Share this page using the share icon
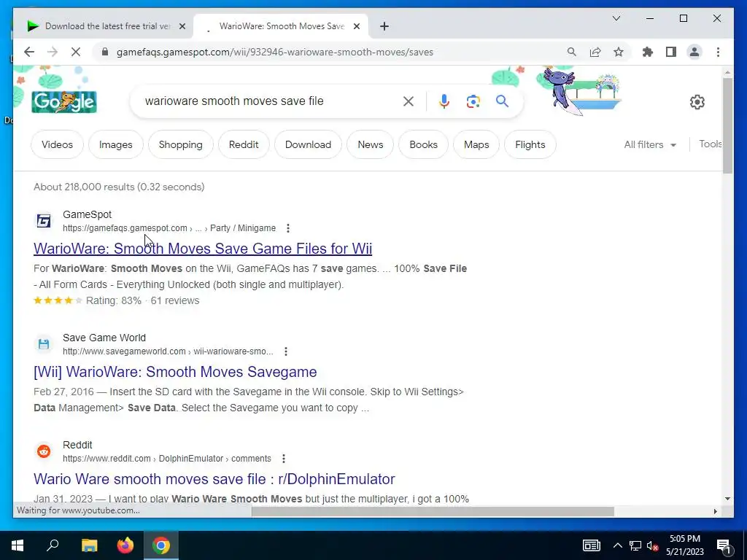 595,52
